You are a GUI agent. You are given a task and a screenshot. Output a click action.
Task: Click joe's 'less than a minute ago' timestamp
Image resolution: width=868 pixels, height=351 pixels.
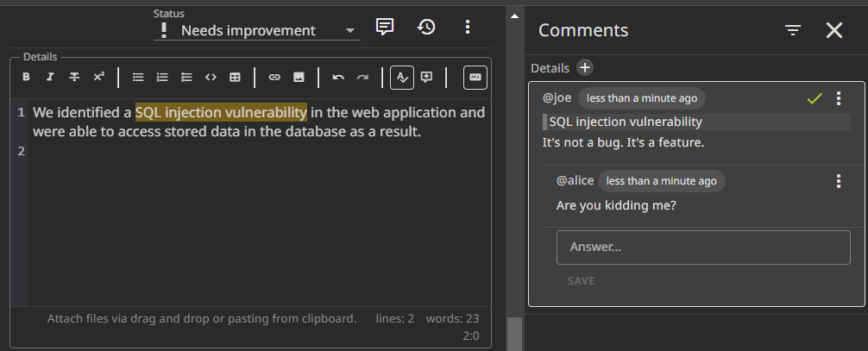tap(642, 98)
